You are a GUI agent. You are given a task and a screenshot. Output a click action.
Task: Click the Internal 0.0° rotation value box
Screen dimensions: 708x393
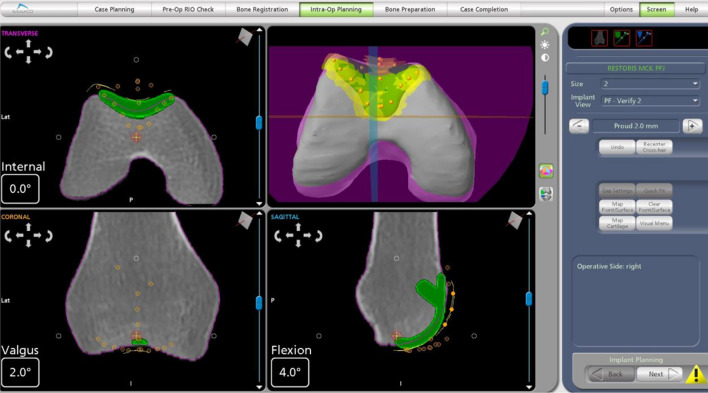20,189
